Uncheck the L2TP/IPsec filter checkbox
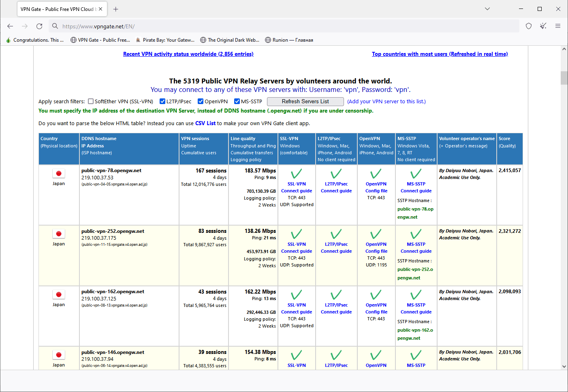 162,102
